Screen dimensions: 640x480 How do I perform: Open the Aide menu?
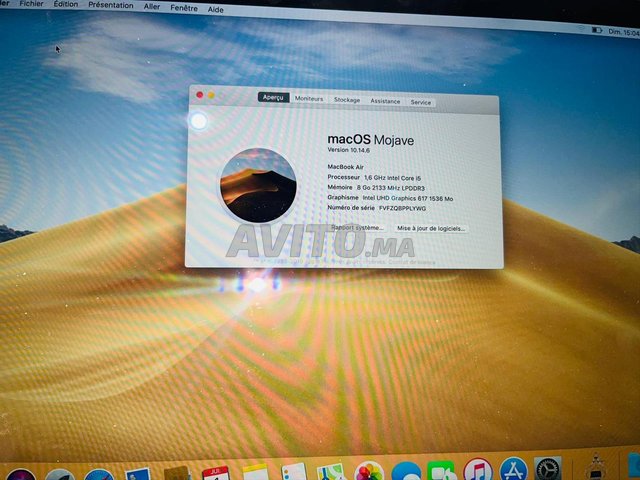pyautogui.click(x=215, y=8)
